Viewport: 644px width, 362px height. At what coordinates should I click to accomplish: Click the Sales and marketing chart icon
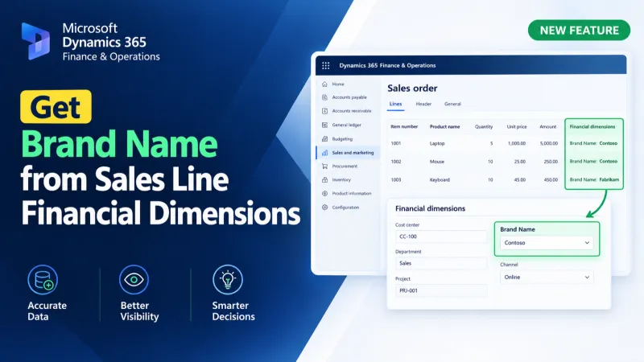pos(324,153)
